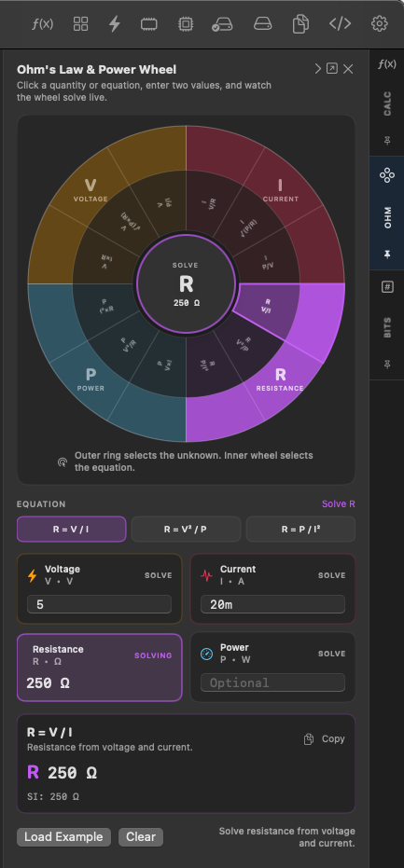The image size is (404, 868).
Task: Focus the Power Optional input field
Action: (x=272, y=682)
